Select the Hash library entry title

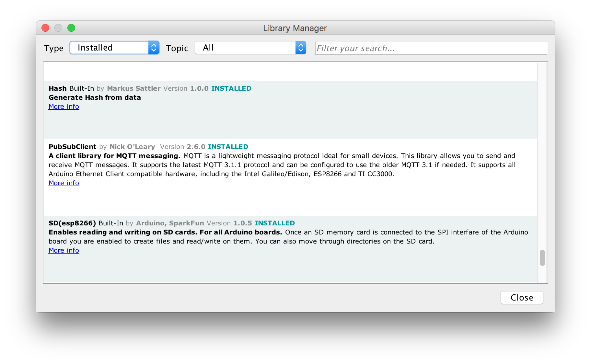pos(58,88)
